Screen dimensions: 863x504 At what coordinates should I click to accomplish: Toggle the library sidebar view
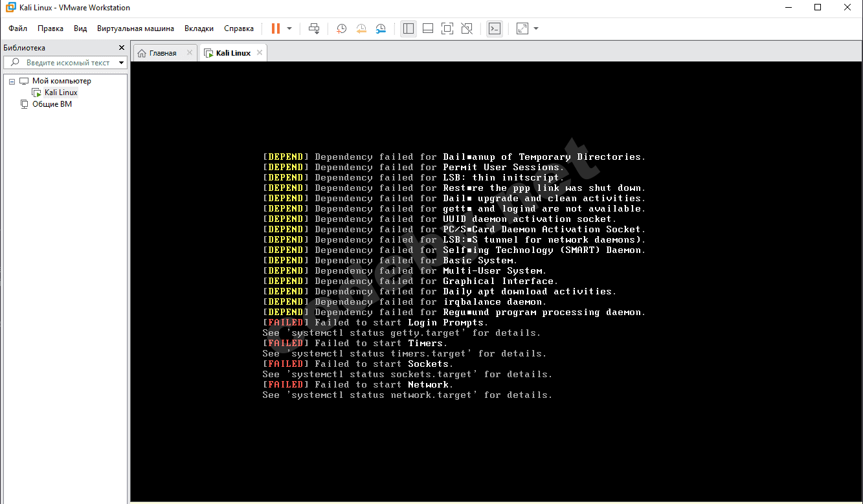click(409, 28)
